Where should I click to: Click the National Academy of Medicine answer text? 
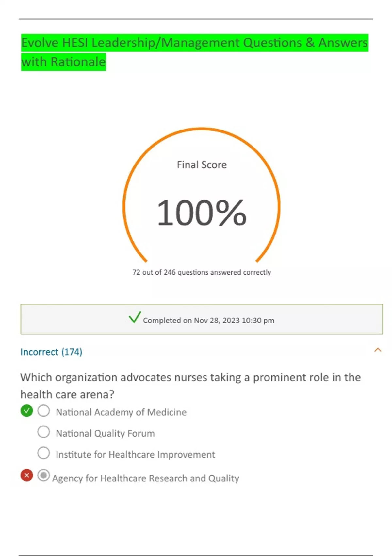click(x=121, y=412)
